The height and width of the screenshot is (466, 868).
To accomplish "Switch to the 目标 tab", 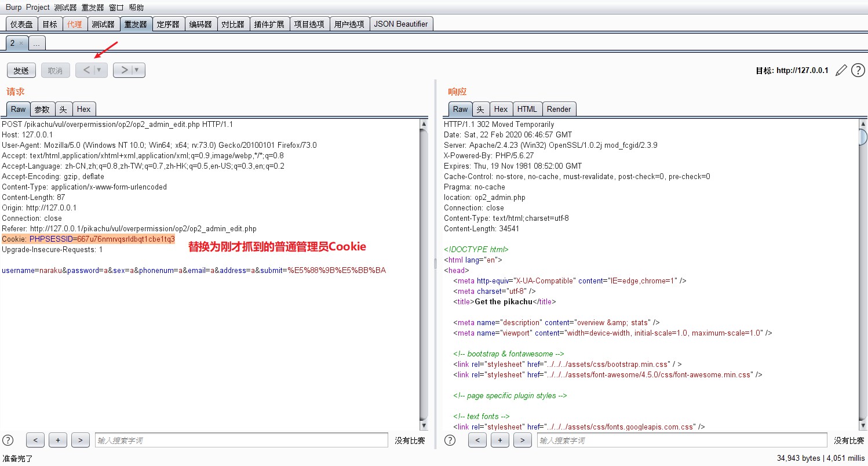I will coord(50,24).
